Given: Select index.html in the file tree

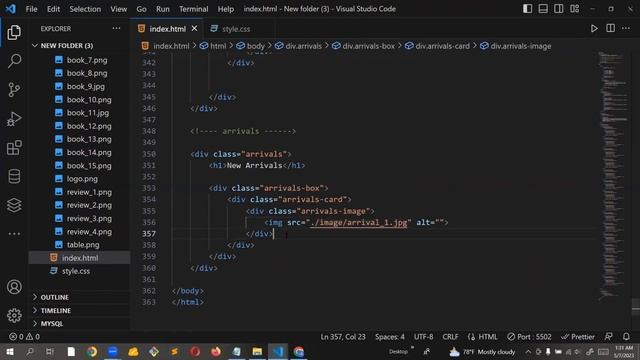Looking at the screenshot, I should point(80,258).
